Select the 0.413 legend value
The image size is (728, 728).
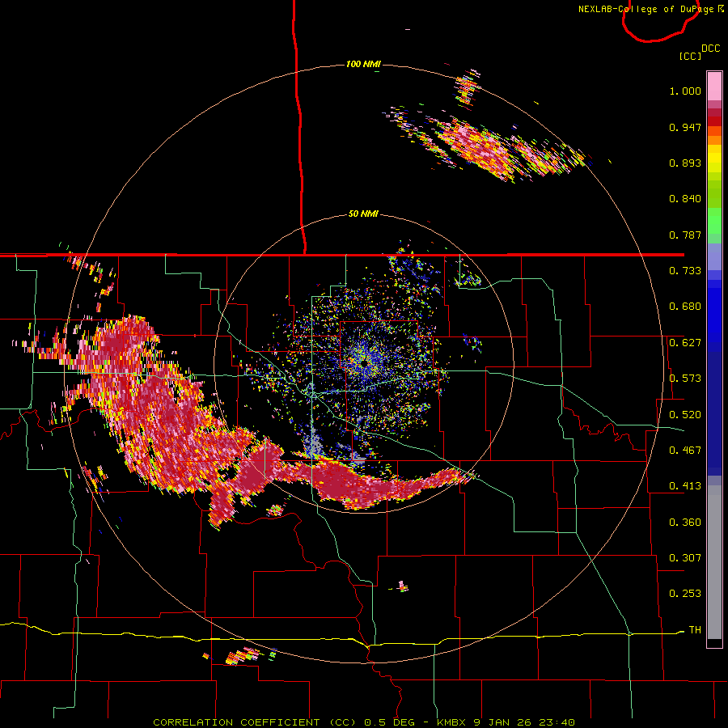(x=685, y=486)
